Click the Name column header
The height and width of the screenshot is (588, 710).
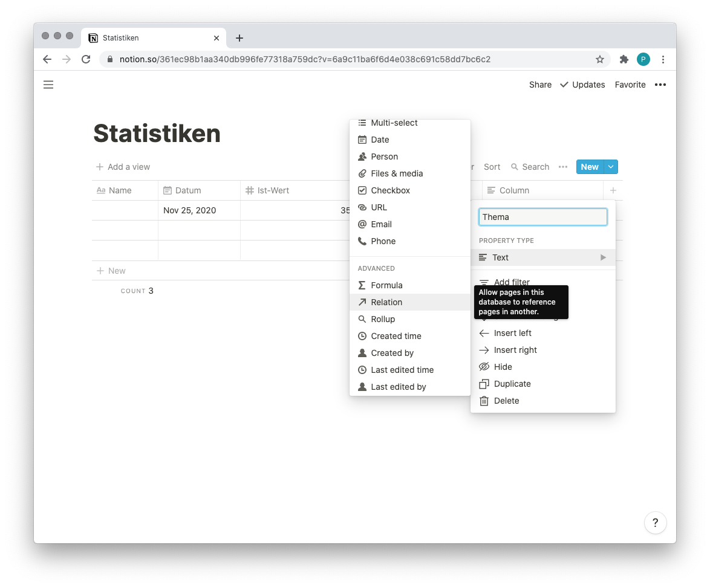pyautogui.click(x=125, y=190)
